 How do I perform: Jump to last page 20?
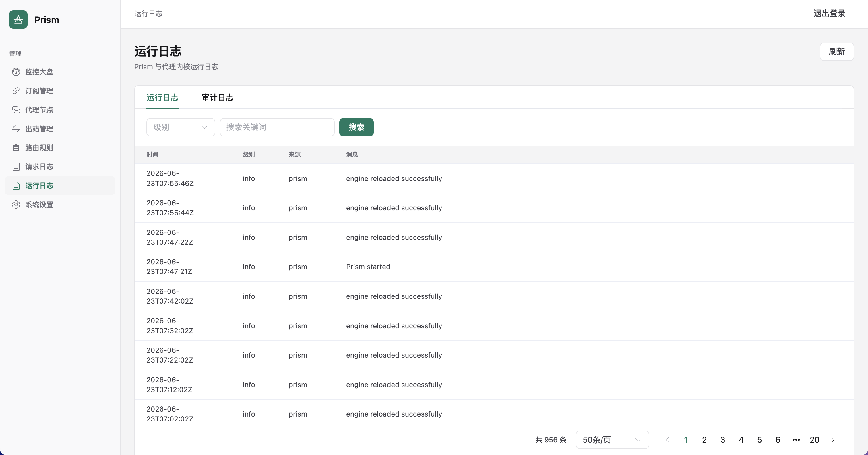coord(814,440)
